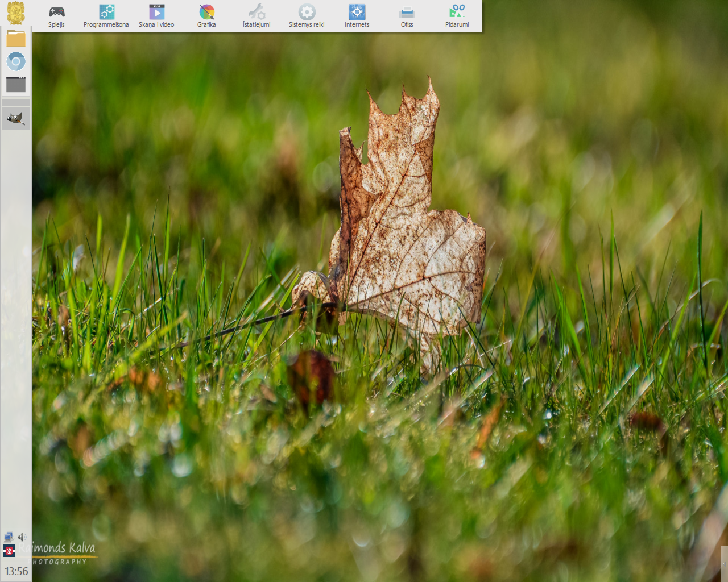Launch the terminal window icon
This screenshot has width=728, height=582.
[16, 84]
